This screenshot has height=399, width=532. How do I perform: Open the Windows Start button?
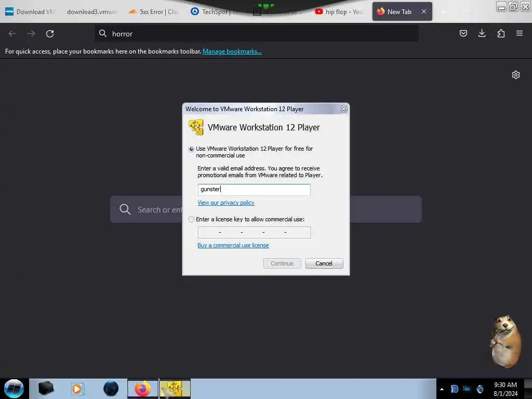click(x=14, y=389)
